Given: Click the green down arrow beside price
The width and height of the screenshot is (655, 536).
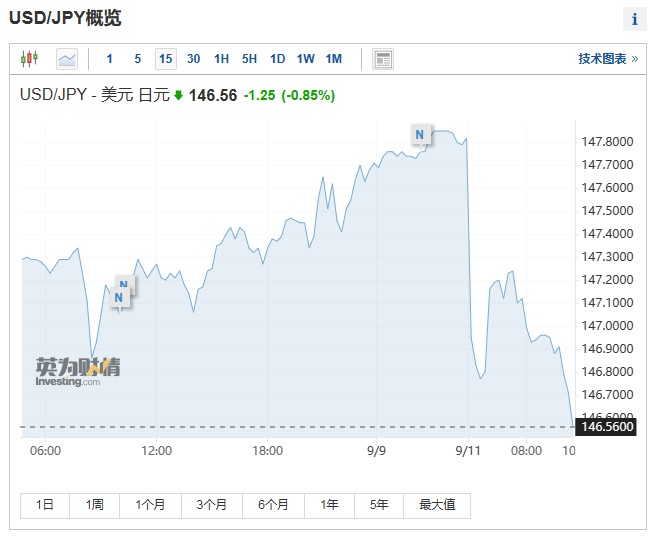Looking at the screenshot, I should pyautogui.click(x=178, y=95).
